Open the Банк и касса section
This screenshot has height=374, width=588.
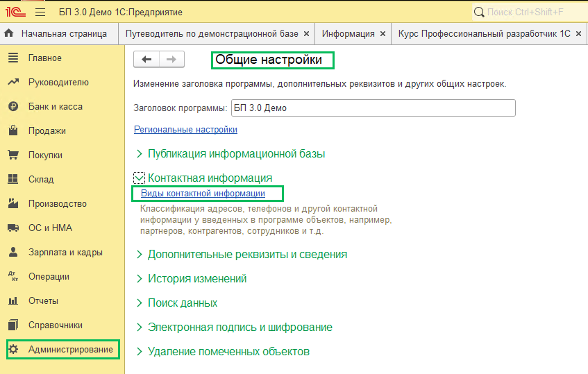pos(56,106)
